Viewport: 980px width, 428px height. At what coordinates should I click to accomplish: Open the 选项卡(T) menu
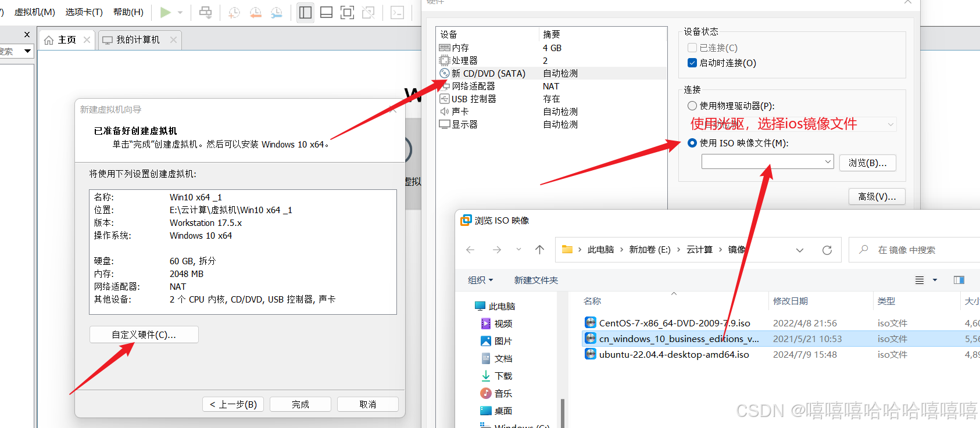click(84, 12)
